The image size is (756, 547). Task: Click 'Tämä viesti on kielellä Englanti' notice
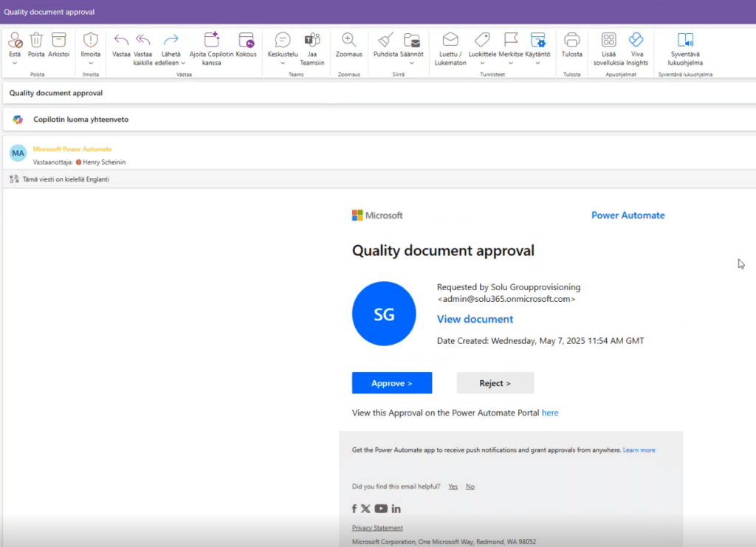66,179
